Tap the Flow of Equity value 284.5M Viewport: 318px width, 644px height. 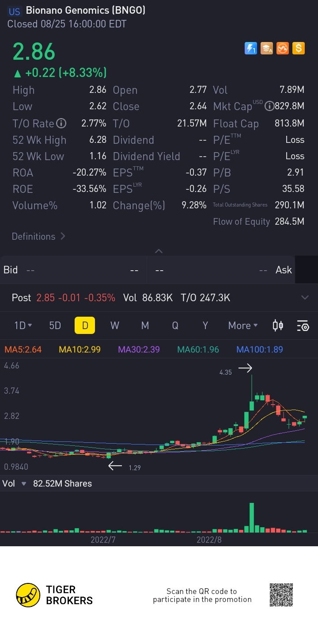(289, 222)
